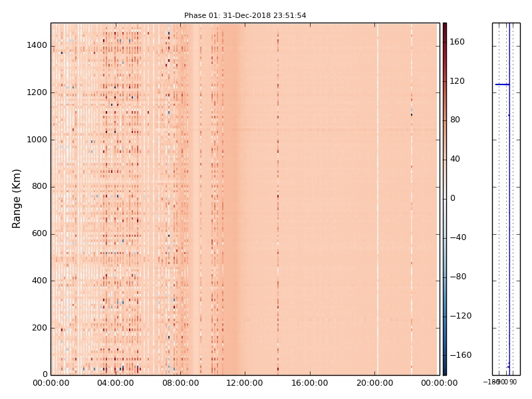Screen dimensions: 532x399
Task: Click the 04:00:00 time tick label
Action: point(115,384)
